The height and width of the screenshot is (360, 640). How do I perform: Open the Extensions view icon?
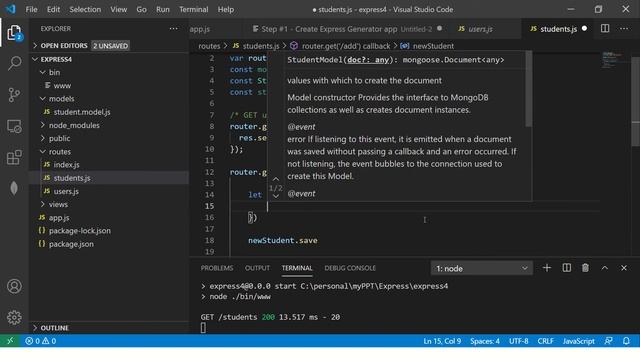(14, 157)
